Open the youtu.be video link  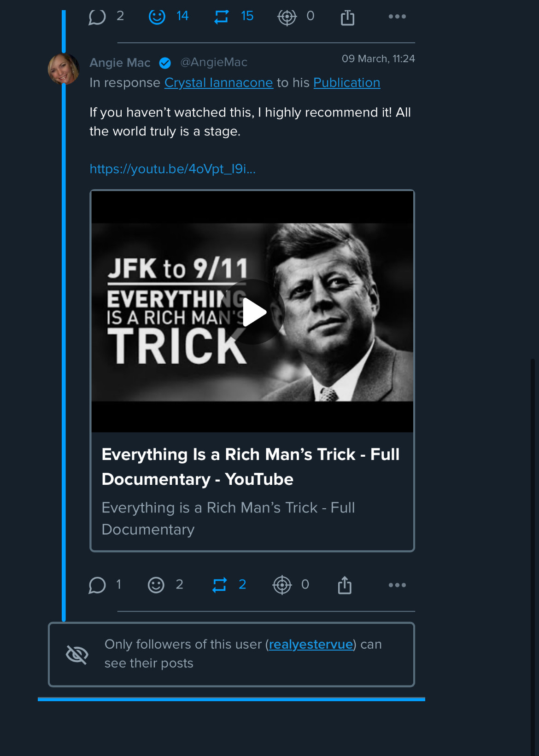[x=172, y=169]
